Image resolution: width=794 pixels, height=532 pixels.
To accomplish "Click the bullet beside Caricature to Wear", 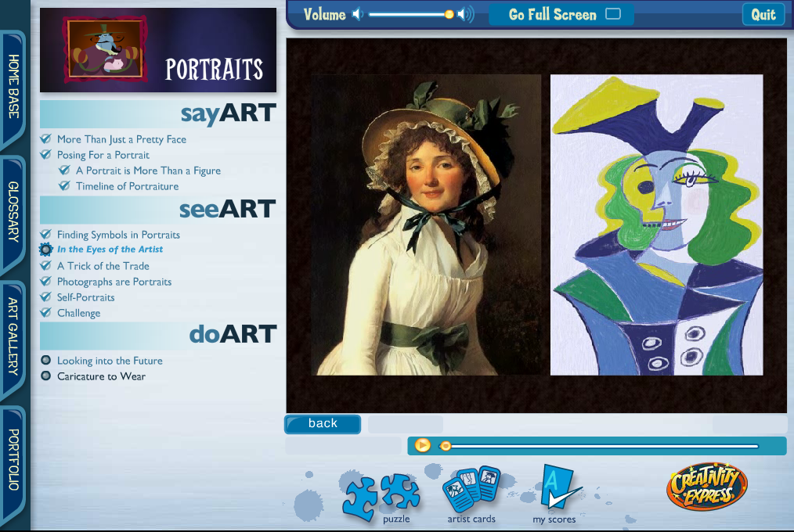I will [x=45, y=376].
